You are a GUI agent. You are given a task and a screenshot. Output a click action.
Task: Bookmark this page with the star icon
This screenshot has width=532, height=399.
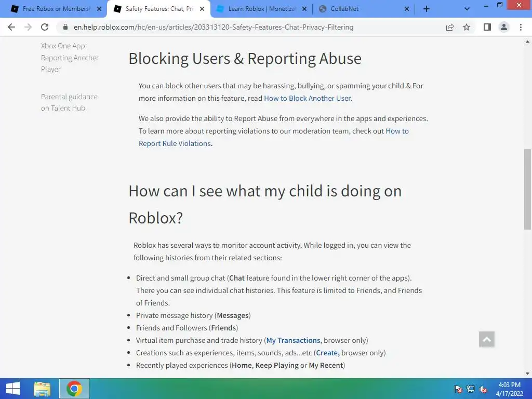coord(467,27)
